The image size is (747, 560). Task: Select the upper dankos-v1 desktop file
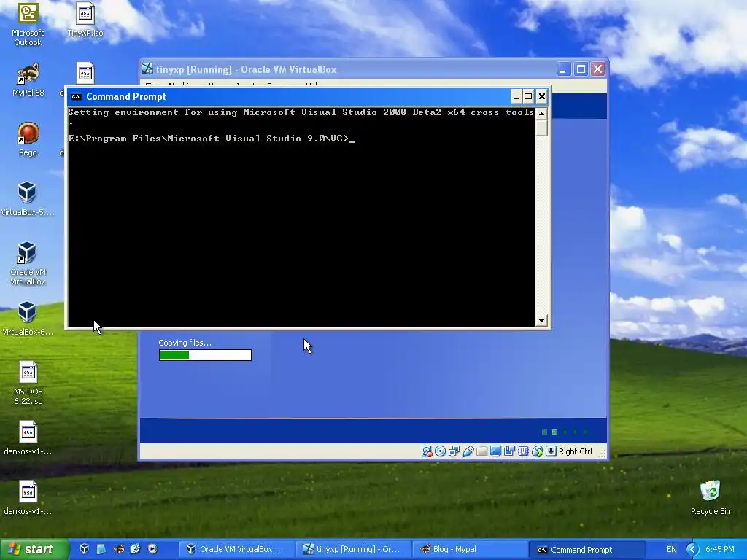click(x=28, y=438)
